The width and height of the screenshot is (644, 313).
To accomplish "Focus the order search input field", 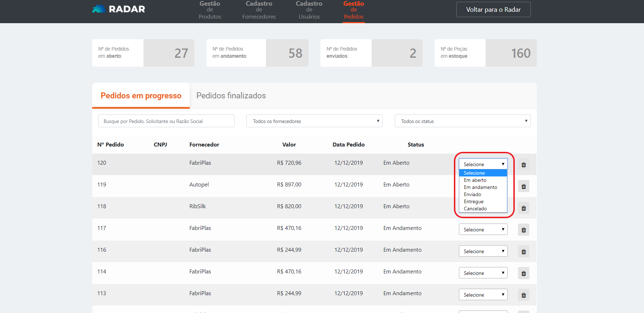I will pos(166,121).
